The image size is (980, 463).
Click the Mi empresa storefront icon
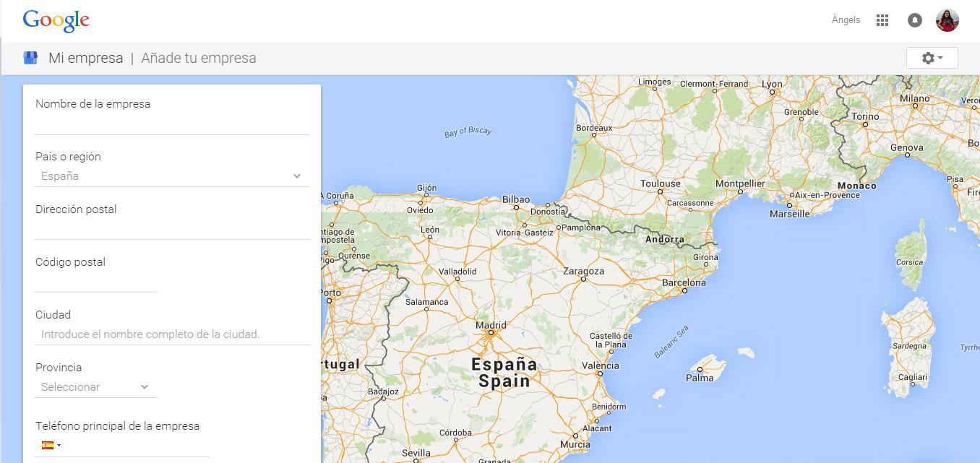coord(30,58)
